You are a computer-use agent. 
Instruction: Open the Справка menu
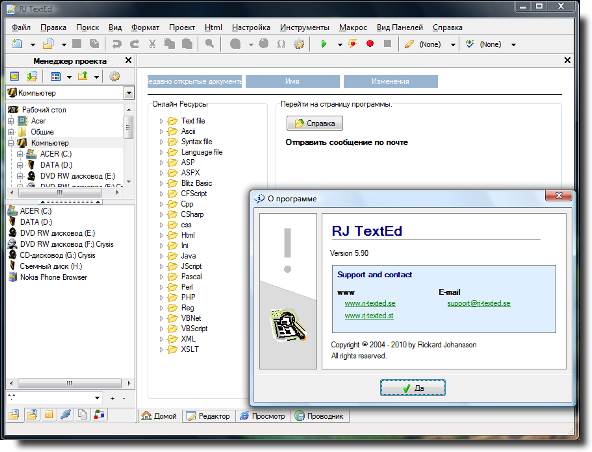click(x=447, y=27)
